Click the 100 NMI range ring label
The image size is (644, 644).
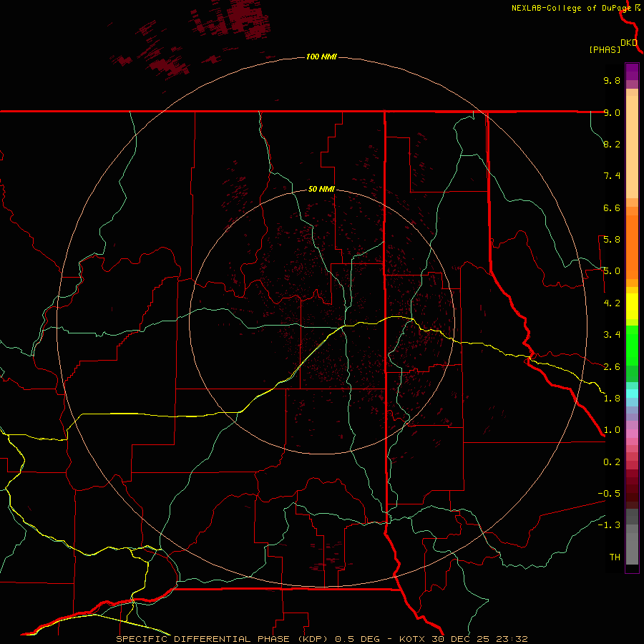321,57
